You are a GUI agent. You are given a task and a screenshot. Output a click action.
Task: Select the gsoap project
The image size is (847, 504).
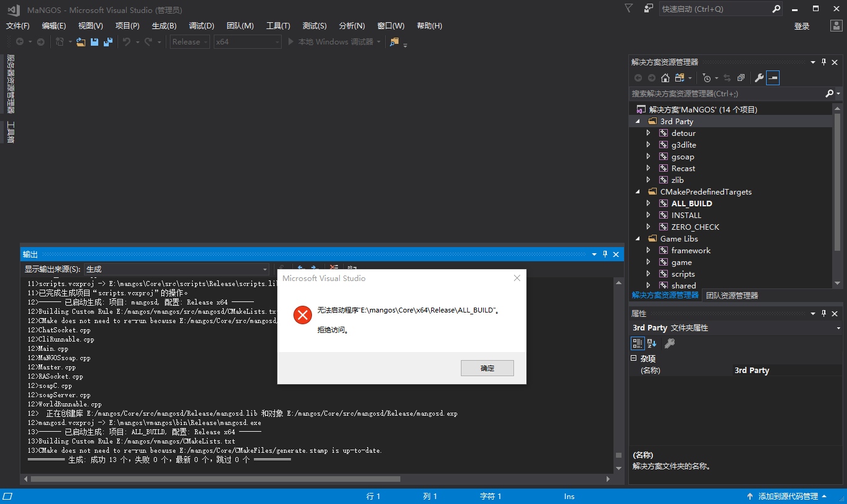point(683,157)
